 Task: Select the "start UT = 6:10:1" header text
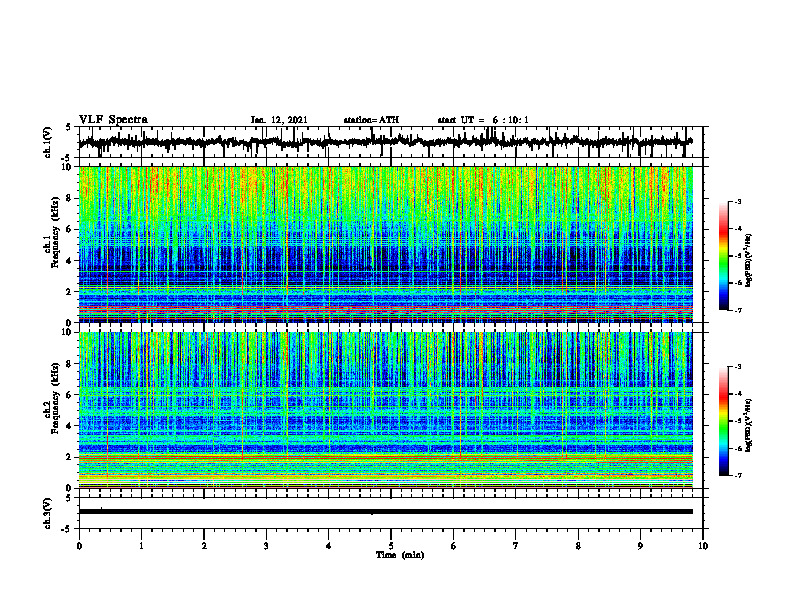click(482, 120)
